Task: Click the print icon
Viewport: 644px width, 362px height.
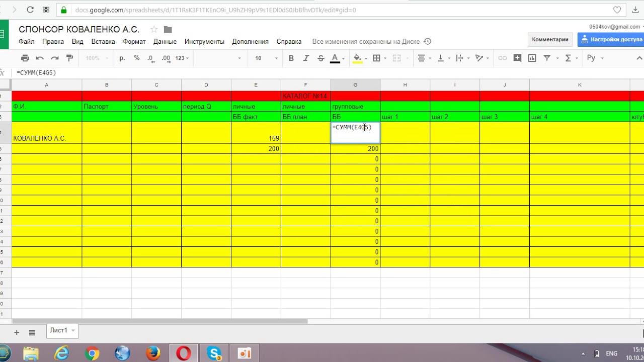Action: point(25,58)
